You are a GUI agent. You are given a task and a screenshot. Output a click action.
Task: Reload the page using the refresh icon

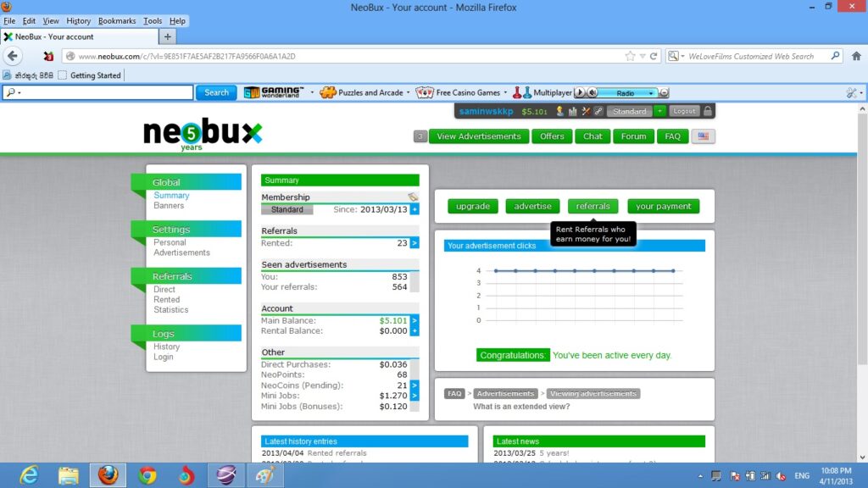tap(654, 57)
